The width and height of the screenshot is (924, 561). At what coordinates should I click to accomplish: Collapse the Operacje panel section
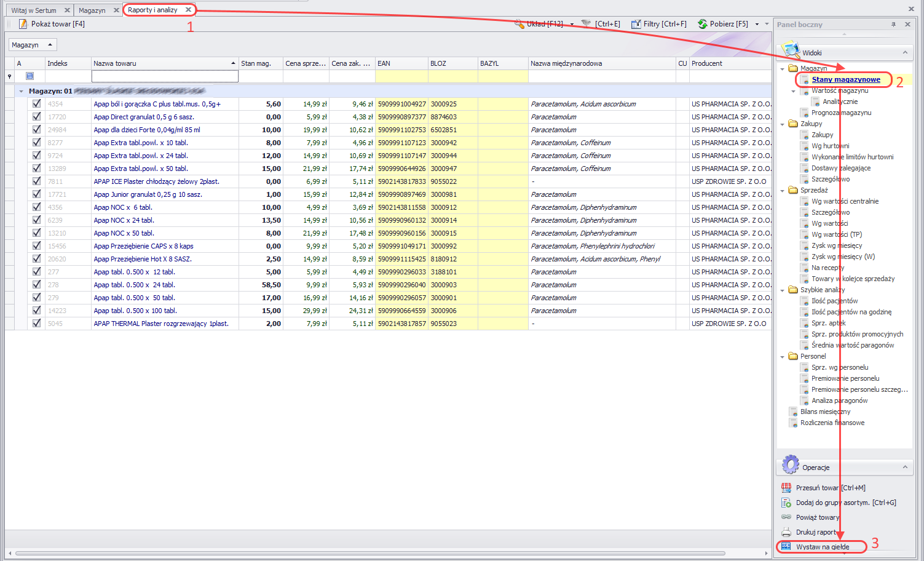coord(905,468)
